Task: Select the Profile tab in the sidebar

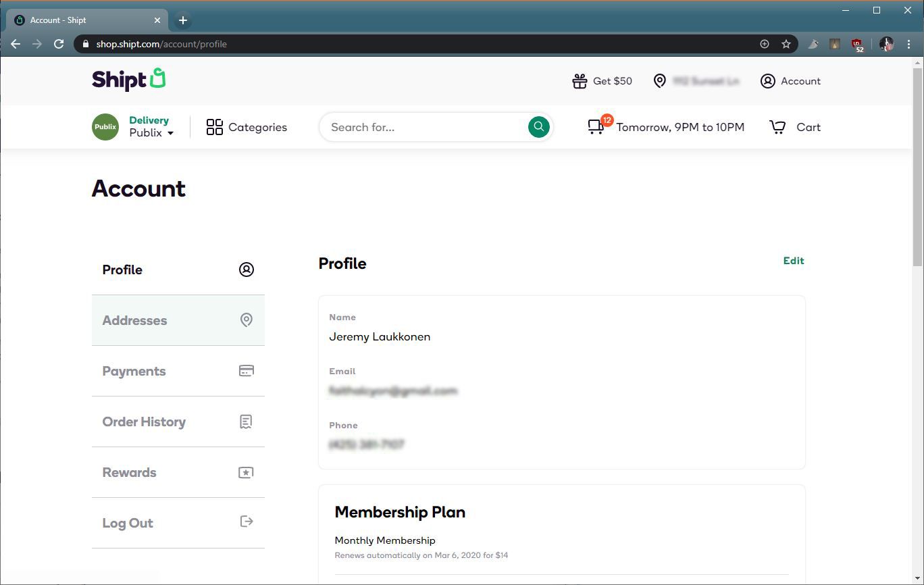Action: click(x=178, y=270)
